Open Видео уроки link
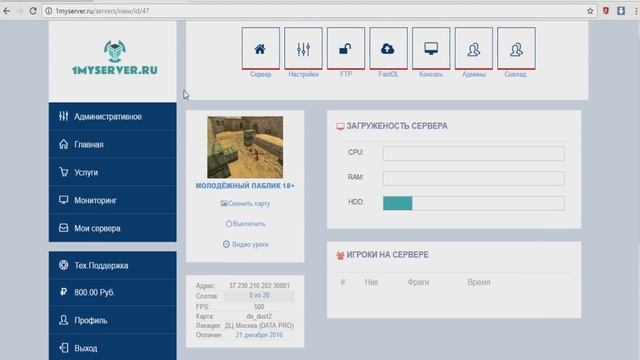The height and width of the screenshot is (360, 640). pyautogui.click(x=245, y=244)
